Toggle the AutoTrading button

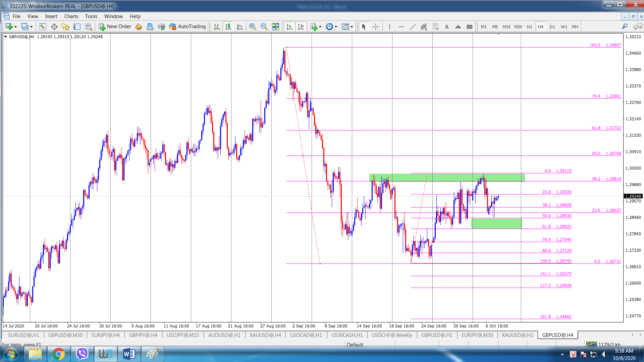187,26
